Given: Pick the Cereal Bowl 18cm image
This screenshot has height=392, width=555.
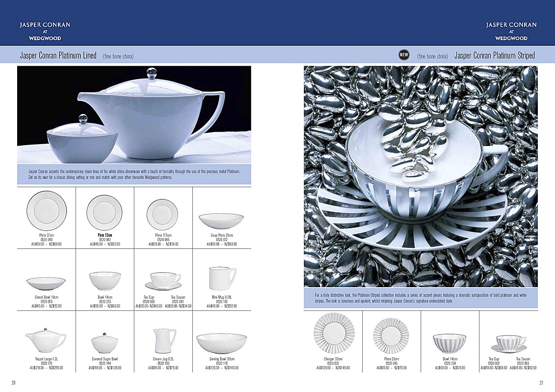Looking at the screenshot, I should point(46,283).
